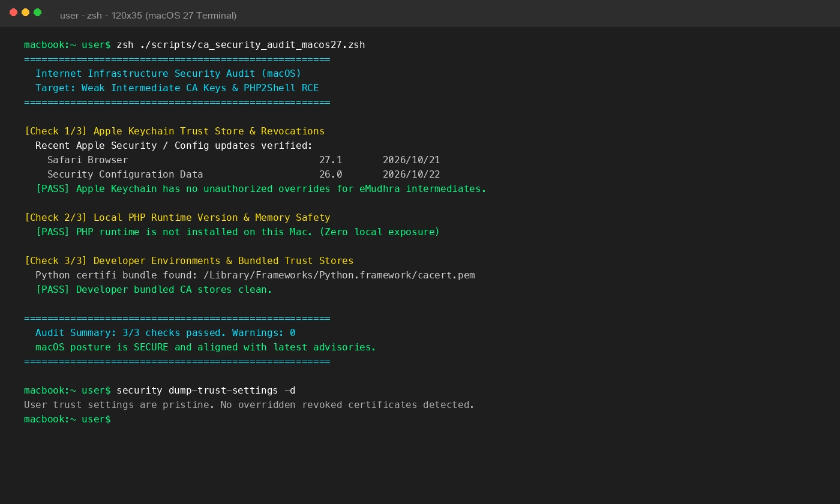
Task: Click the date "2026/10/22"
Action: coord(412,175)
